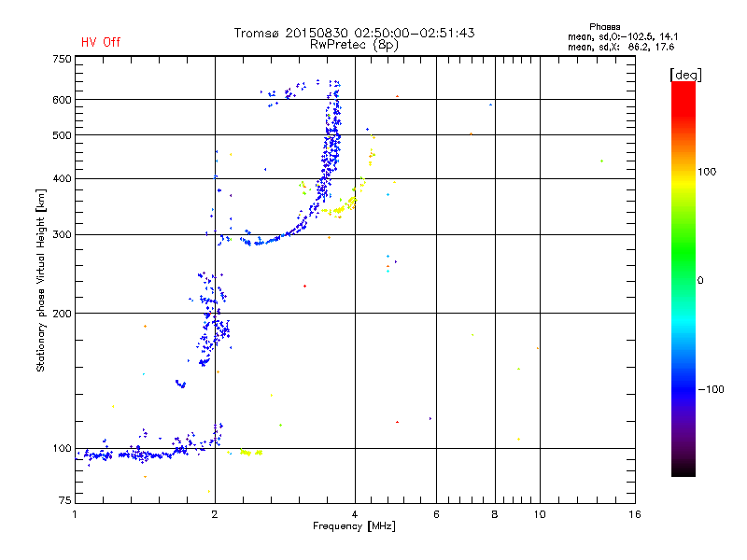Click the y-axis '500' tick label
Image resolution: width=747 pixels, height=560 pixels.
(x=62, y=135)
